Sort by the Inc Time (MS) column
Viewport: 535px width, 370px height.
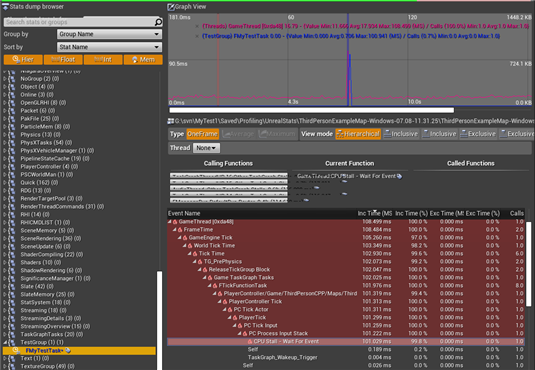[x=375, y=213]
